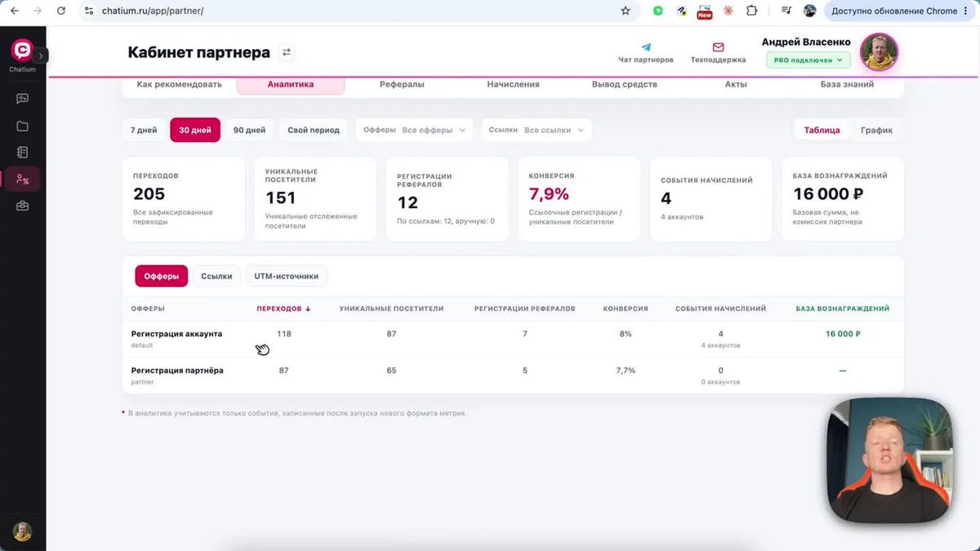
Task: Select the Офферы sub-tab
Action: [x=162, y=276]
